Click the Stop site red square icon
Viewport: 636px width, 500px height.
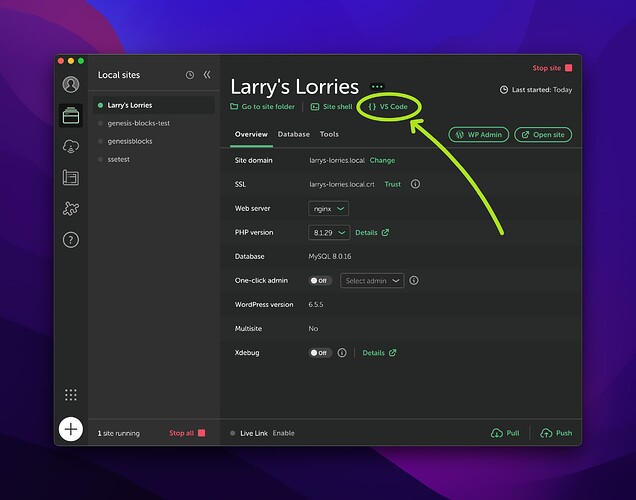click(569, 68)
